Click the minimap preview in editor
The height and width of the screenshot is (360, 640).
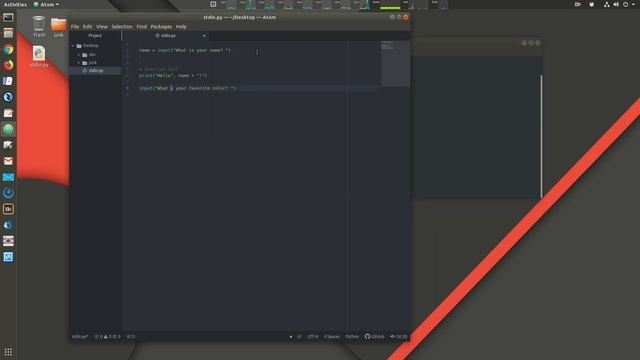click(x=395, y=63)
